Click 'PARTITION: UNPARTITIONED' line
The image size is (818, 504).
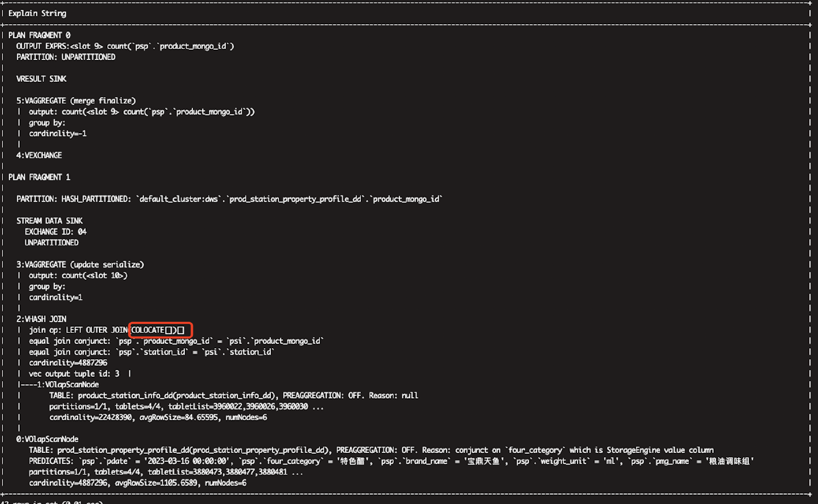click(x=66, y=57)
